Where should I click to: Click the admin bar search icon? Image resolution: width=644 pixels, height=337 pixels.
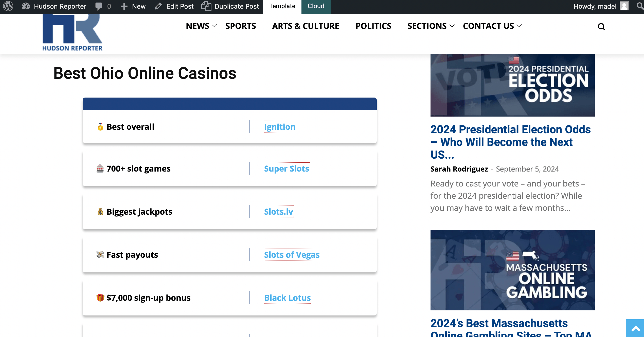pos(640,6)
